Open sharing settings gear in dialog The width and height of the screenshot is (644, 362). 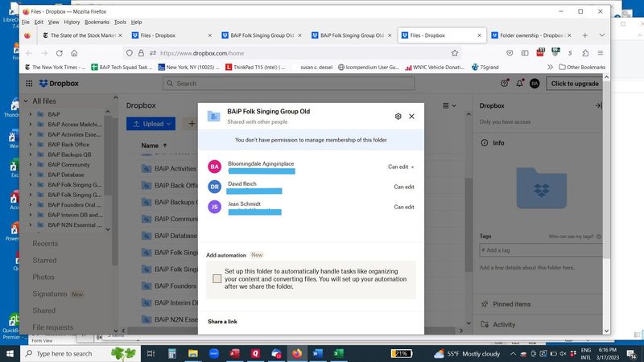coord(398,117)
